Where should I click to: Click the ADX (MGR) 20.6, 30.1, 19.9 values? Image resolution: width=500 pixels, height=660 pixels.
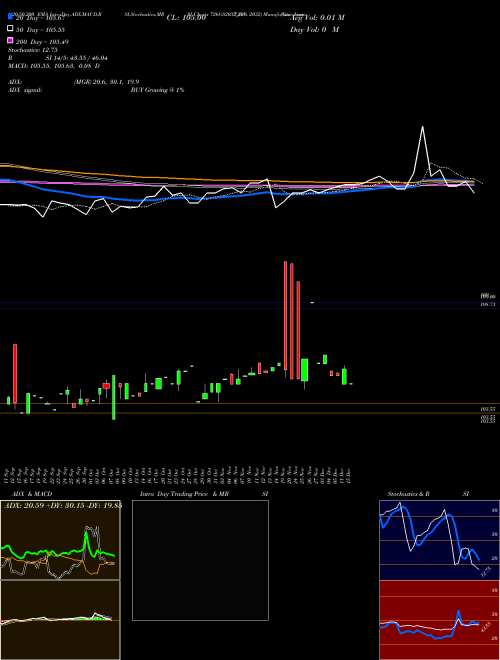106,82
